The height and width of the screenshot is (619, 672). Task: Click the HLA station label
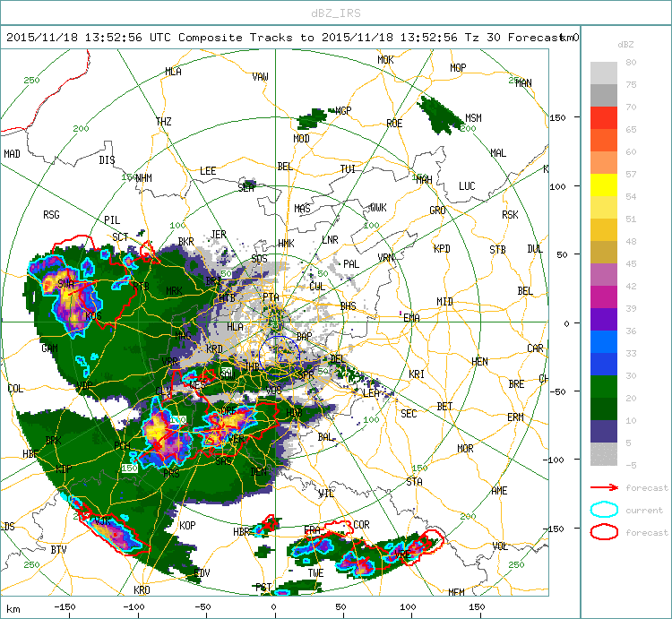[x=235, y=327]
